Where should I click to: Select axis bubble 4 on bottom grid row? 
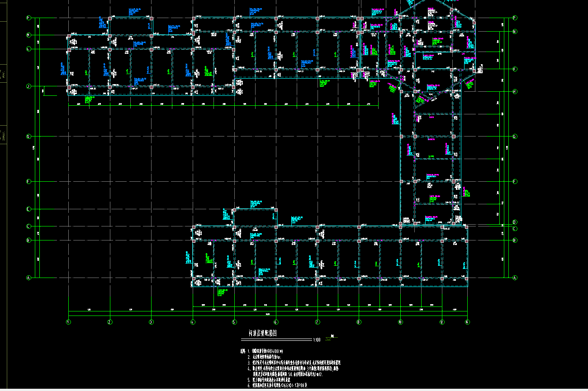[193, 322]
